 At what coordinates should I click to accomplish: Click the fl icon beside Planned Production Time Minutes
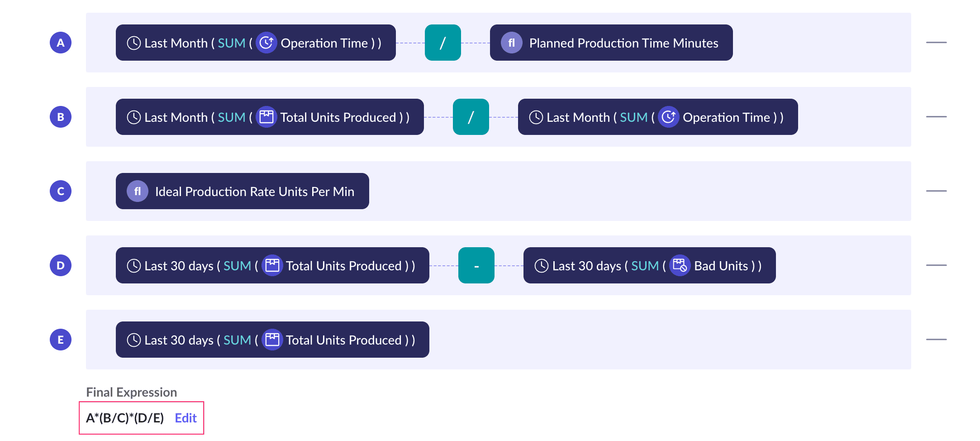point(511,43)
